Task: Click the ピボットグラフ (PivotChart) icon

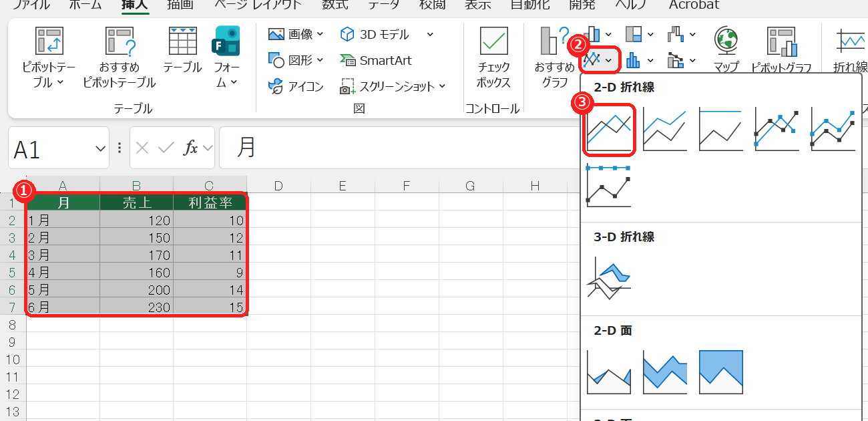Action: tap(782, 41)
